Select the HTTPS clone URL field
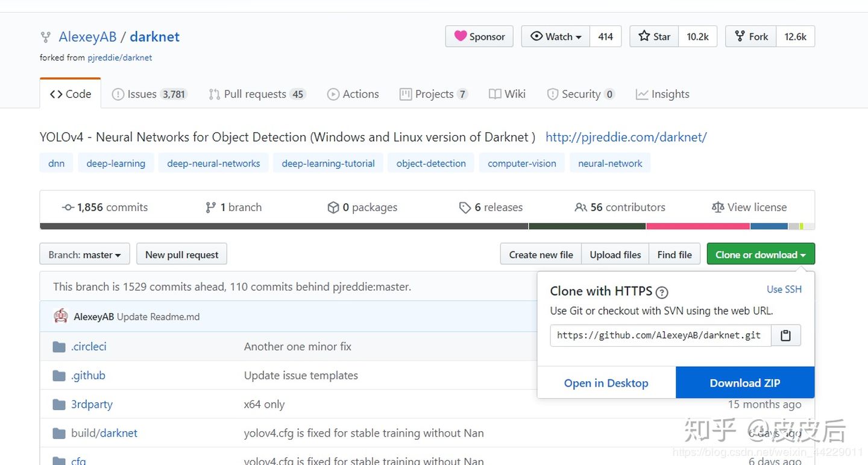The image size is (868, 465). coord(660,335)
